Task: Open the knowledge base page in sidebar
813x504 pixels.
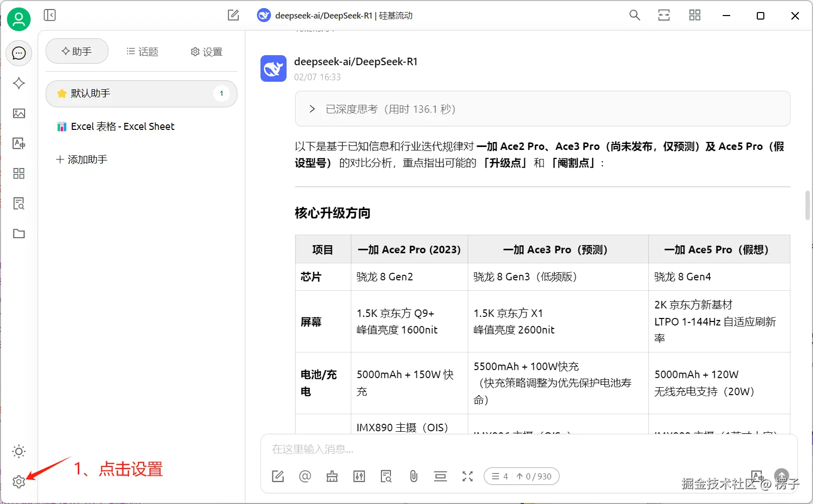Action: [19, 204]
